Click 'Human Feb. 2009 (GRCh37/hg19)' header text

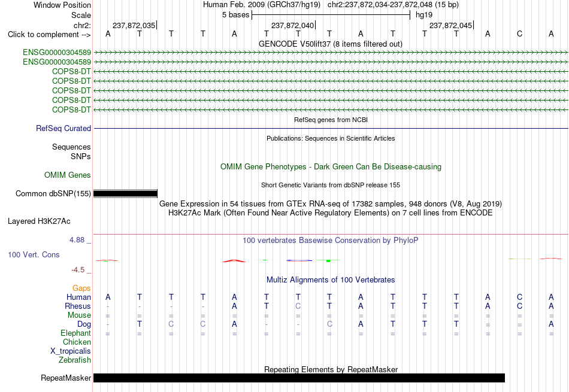click(x=262, y=5)
